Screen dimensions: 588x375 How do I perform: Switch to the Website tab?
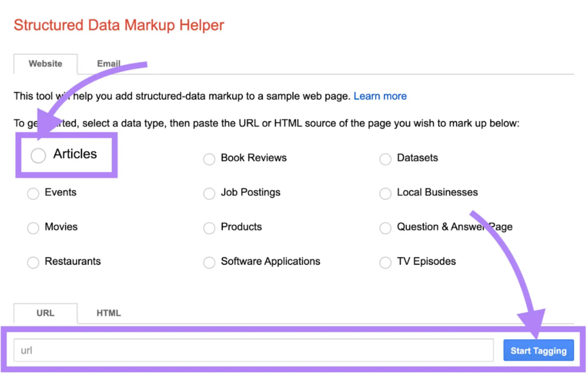(45, 64)
